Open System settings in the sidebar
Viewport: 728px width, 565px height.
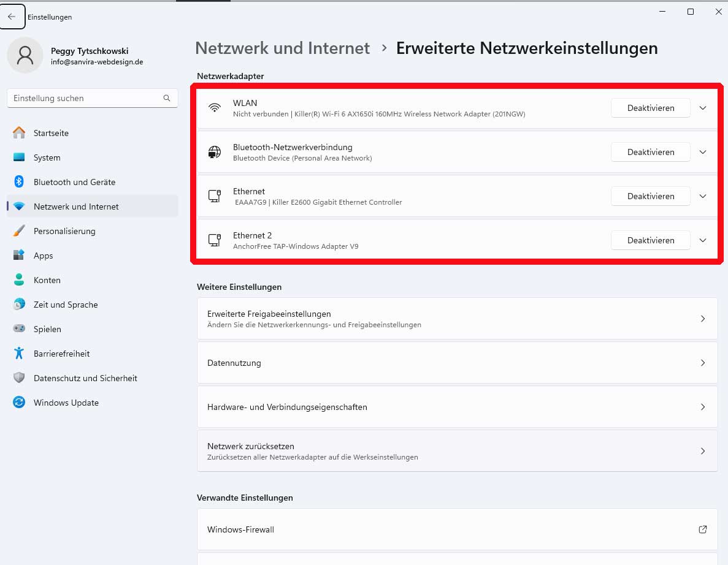click(93, 157)
